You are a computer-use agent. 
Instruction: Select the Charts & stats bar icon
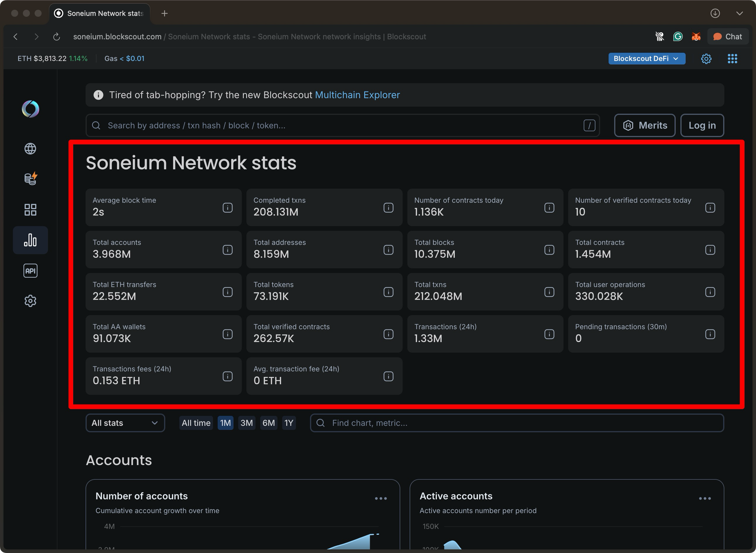point(30,240)
